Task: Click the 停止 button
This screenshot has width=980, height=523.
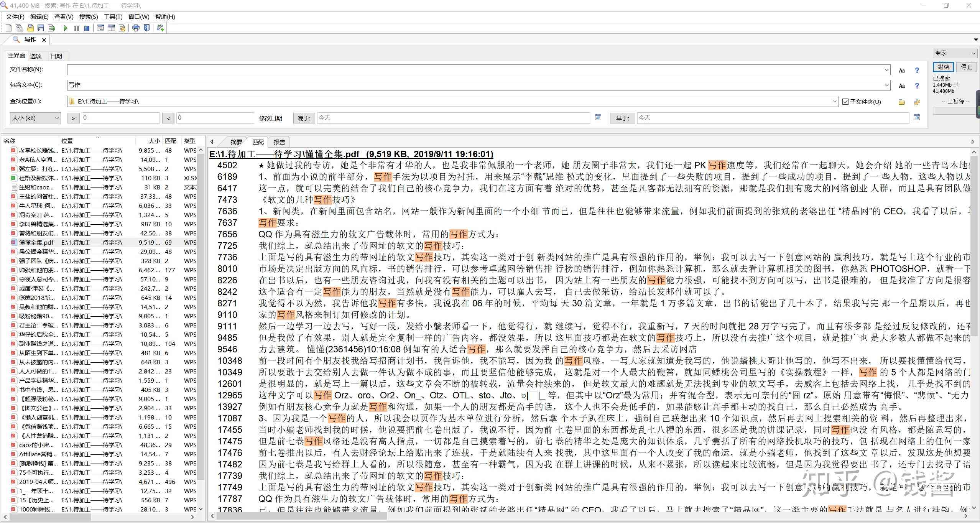Action: pos(966,67)
